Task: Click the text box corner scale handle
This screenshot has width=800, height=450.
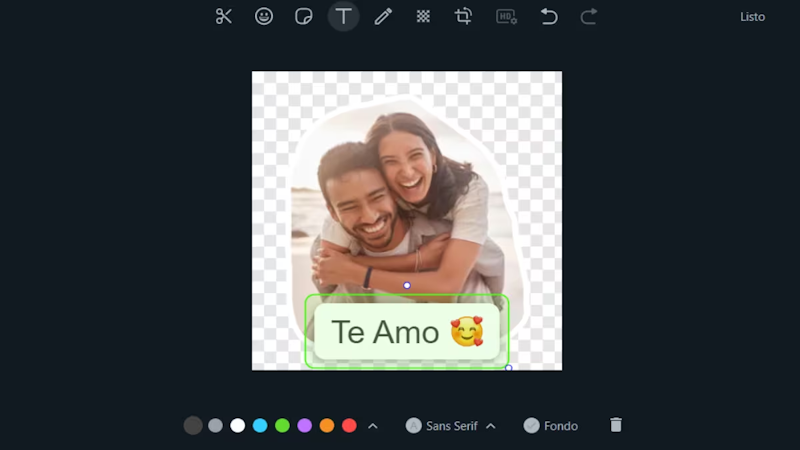Action: coord(509,368)
